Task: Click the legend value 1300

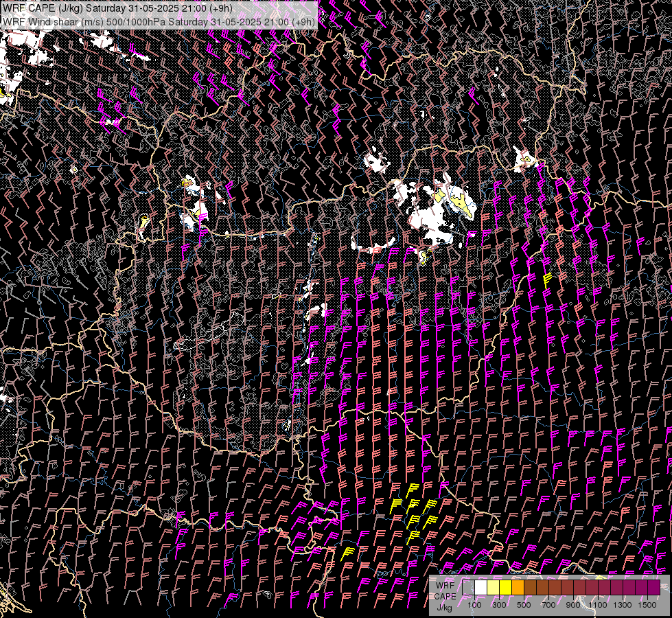Action: [623, 605]
